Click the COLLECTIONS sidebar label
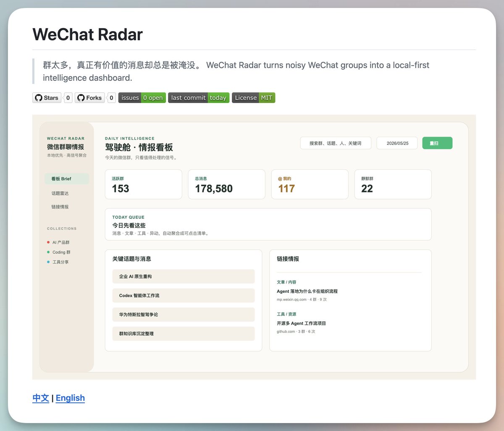 (62, 229)
